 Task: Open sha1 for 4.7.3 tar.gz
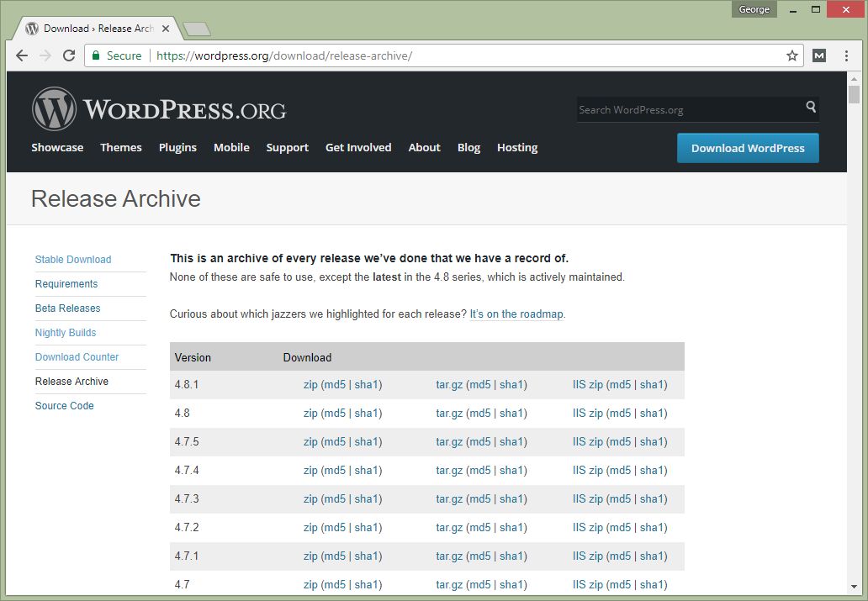click(x=511, y=499)
